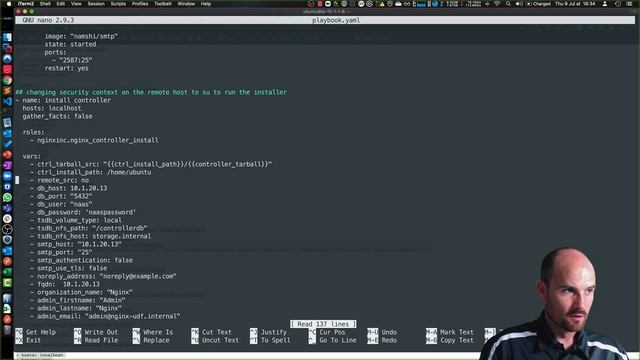The height and width of the screenshot is (360, 640).
Task: Open Notification Center from the menu bar
Action: [x=629, y=4]
